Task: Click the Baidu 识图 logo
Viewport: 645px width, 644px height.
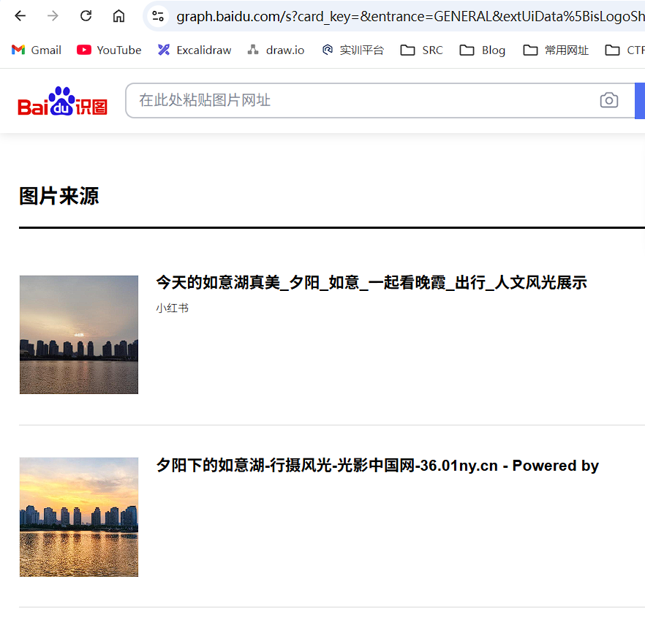Action: tap(63, 101)
